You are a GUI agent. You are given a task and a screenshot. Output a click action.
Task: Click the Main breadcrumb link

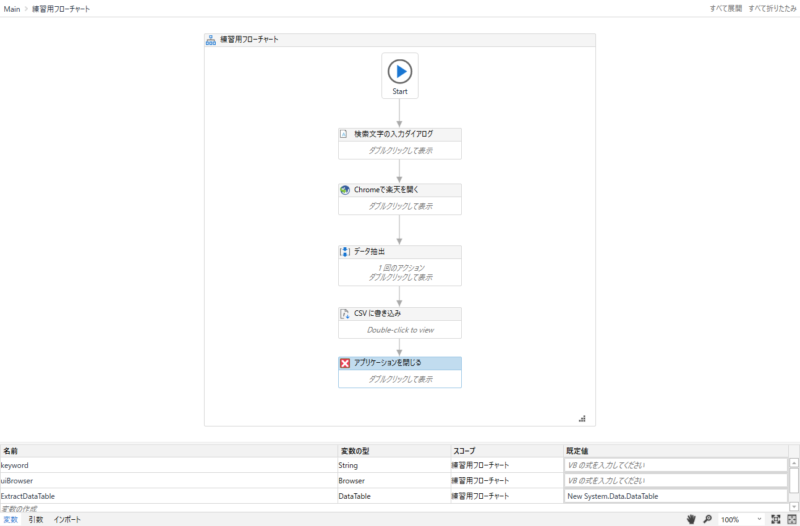click(x=13, y=8)
